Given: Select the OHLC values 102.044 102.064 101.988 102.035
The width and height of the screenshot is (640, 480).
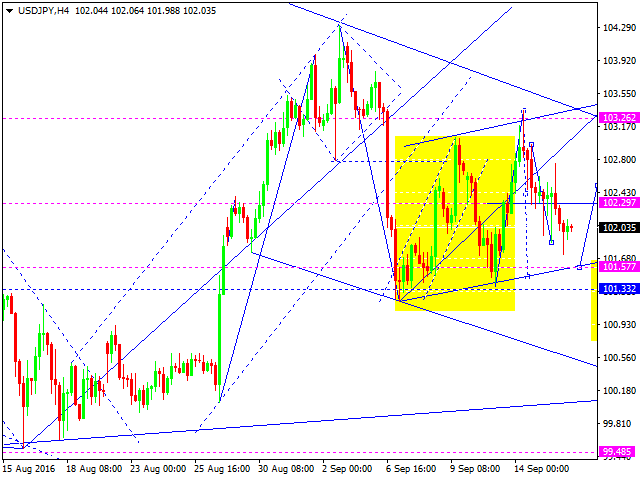Looking at the screenshot, I should [x=145, y=11].
